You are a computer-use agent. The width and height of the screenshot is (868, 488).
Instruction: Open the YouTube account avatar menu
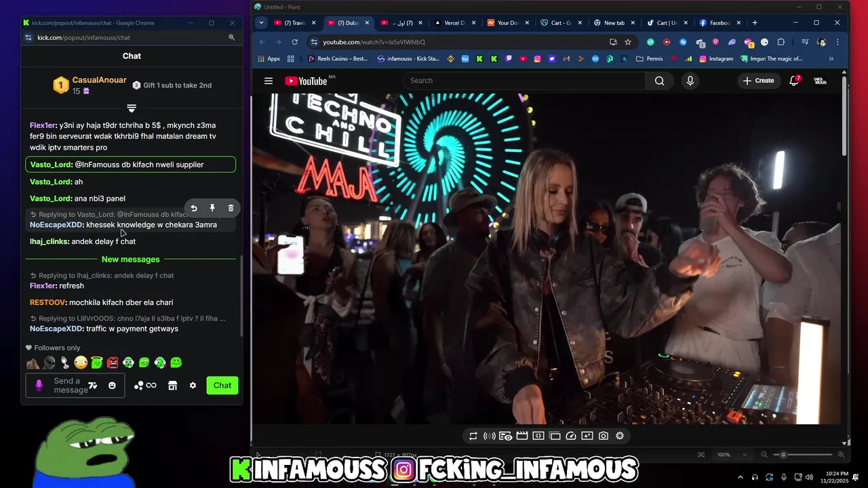820,81
